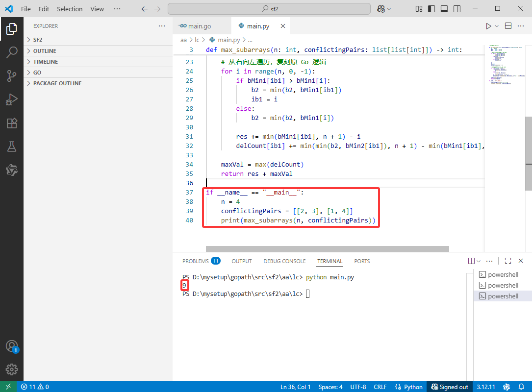Expand the PACKAGE OUTLINE section
Screen dimensions: 532x392
pyautogui.click(x=98, y=83)
